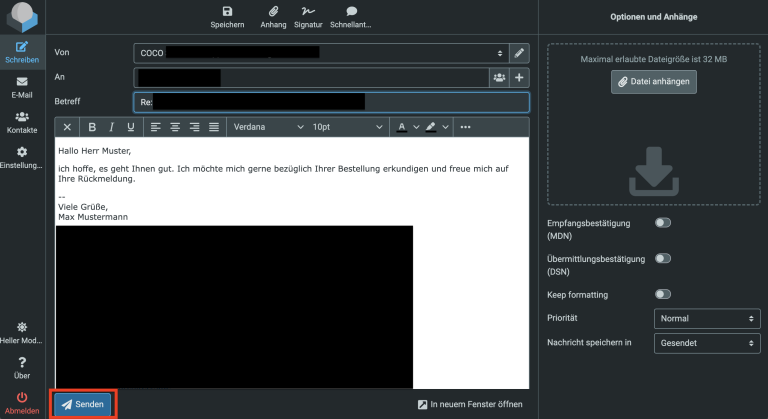This screenshot has height=419, width=768.
Task: Click the pencil icon to edit sender identity
Action: [x=519, y=52]
